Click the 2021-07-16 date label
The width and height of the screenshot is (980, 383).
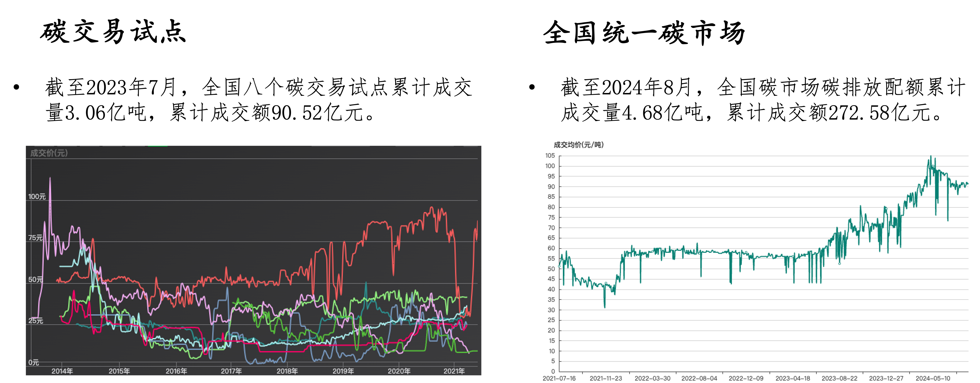pos(559,378)
